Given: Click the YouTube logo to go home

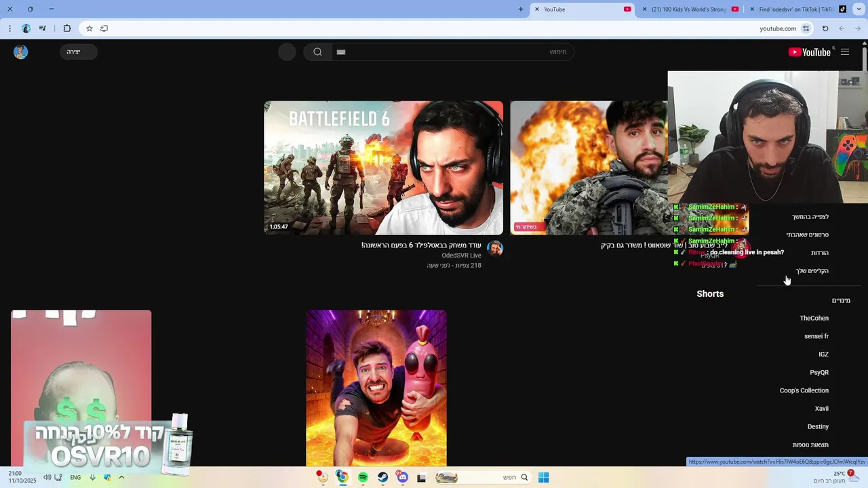Looking at the screenshot, I should pyautogui.click(x=810, y=52).
